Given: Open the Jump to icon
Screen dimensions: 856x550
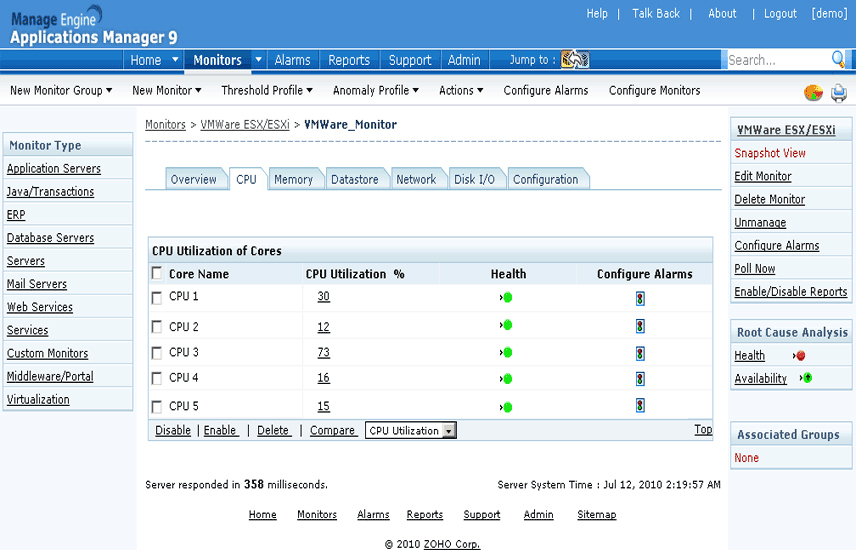Looking at the screenshot, I should coord(575,60).
